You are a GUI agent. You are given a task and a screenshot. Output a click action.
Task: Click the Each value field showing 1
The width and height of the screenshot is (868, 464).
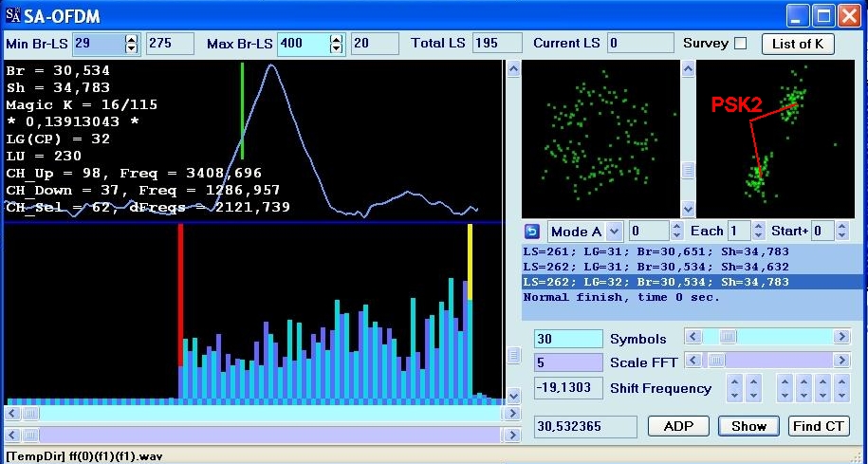click(739, 231)
